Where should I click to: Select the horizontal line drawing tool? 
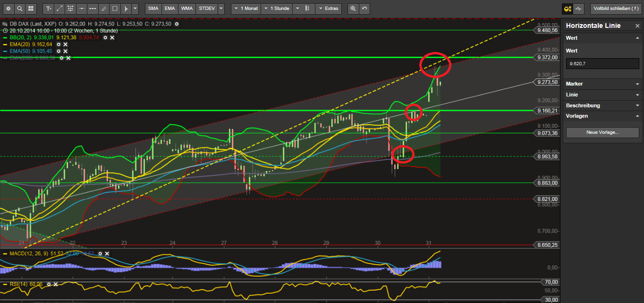click(82, 9)
